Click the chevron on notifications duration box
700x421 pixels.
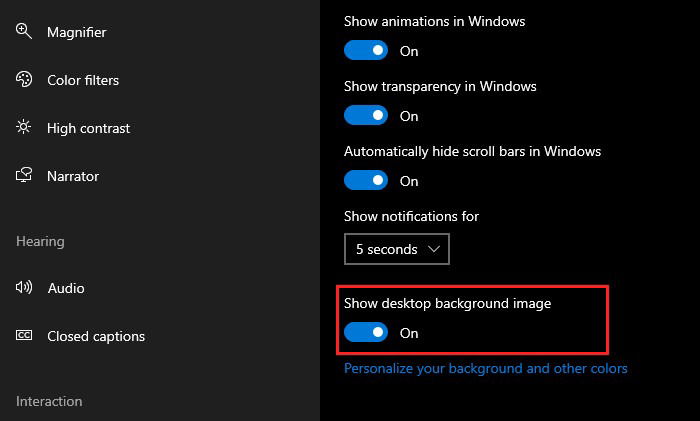[434, 249]
